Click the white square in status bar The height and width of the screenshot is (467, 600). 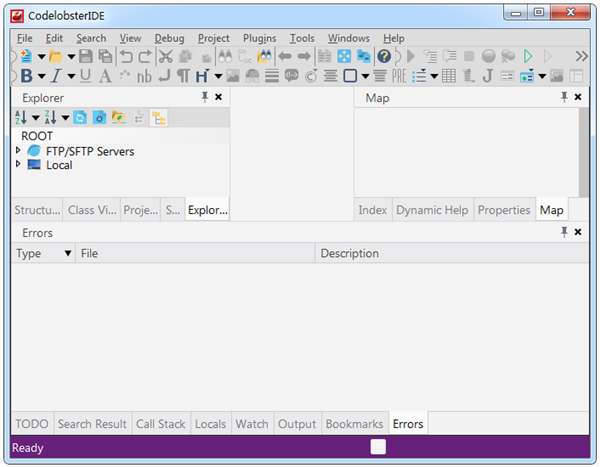pos(378,447)
